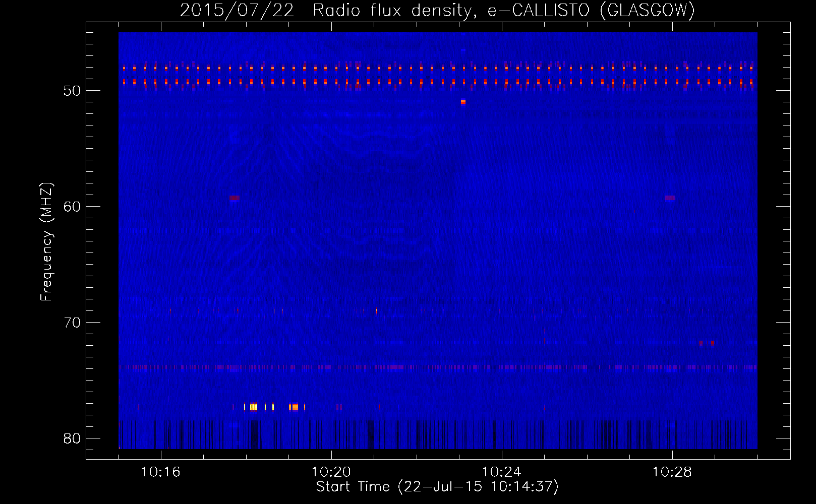Click the 80 frequency tick label
This screenshot has width=816, height=504.
(x=73, y=438)
